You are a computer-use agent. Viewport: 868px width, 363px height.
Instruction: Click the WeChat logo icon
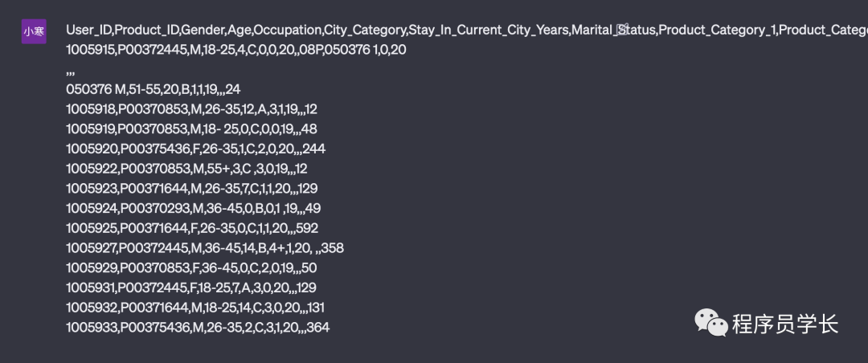[x=710, y=323]
